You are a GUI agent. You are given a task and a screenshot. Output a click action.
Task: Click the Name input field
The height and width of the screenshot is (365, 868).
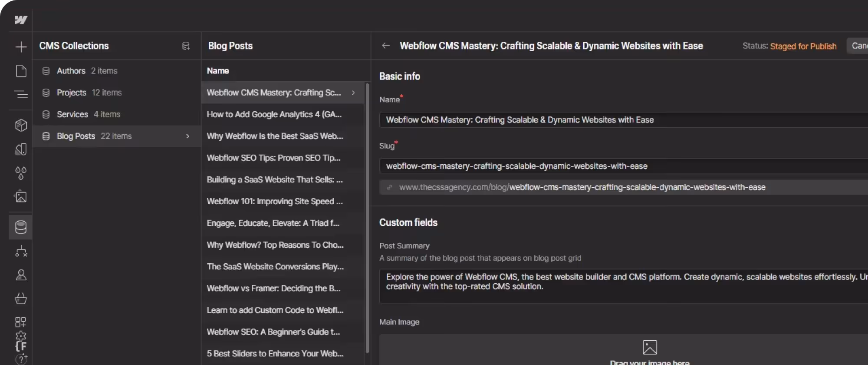click(624, 120)
